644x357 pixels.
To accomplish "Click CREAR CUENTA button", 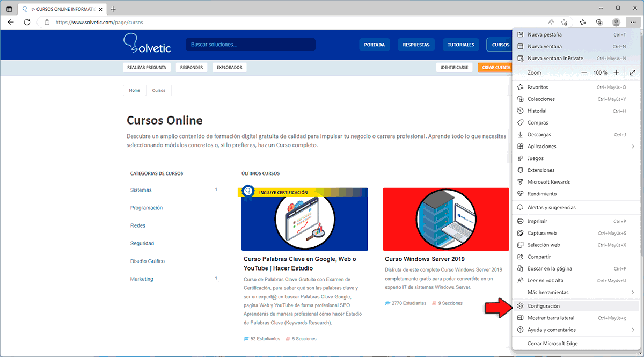I will point(495,68).
